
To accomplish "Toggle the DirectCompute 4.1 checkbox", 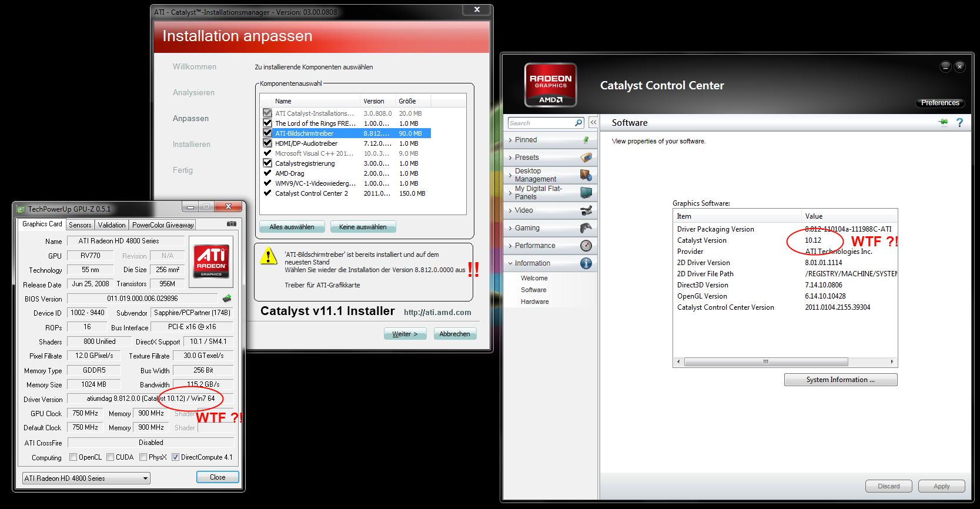I will [175, 457].
